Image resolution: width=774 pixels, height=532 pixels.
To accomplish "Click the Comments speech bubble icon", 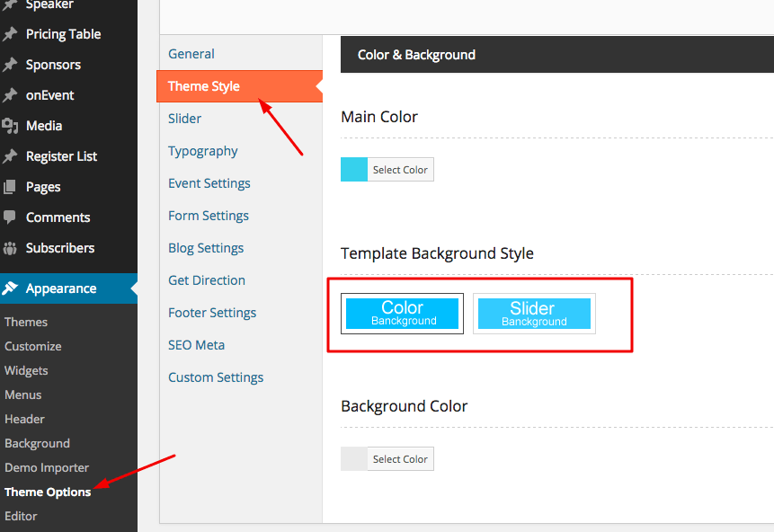I will click(x=10, y=217).
